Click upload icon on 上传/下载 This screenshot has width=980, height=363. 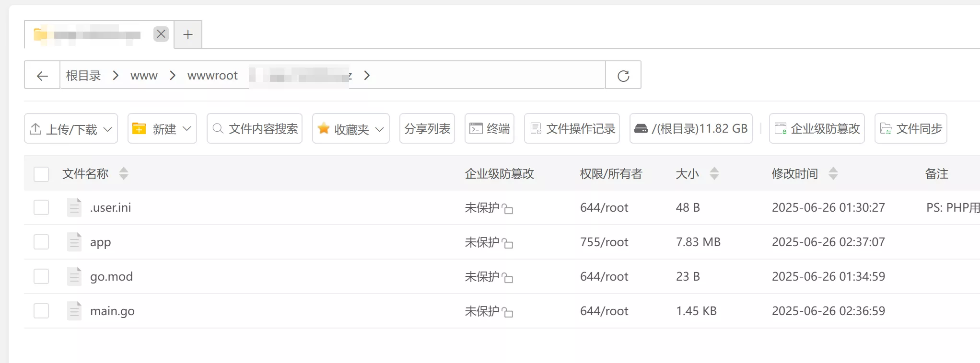tap(35, 128)
